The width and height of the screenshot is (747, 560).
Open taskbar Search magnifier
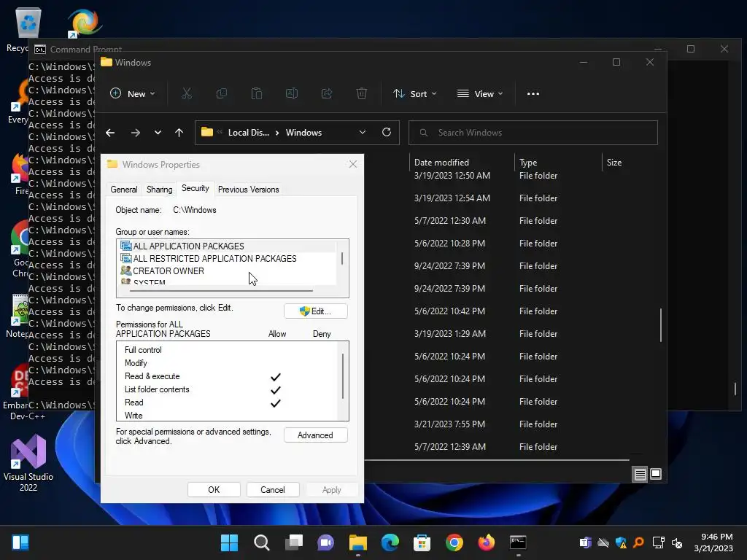(x=262, y=542)
